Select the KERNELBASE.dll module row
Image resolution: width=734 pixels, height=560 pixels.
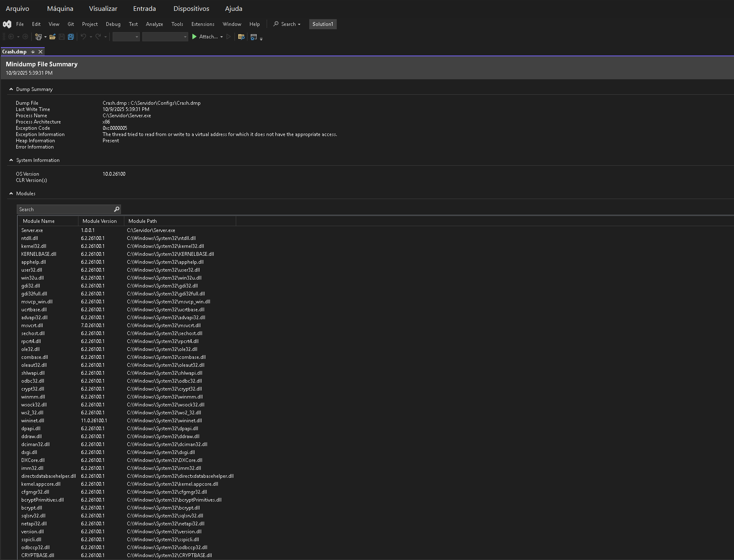(39, 254)
